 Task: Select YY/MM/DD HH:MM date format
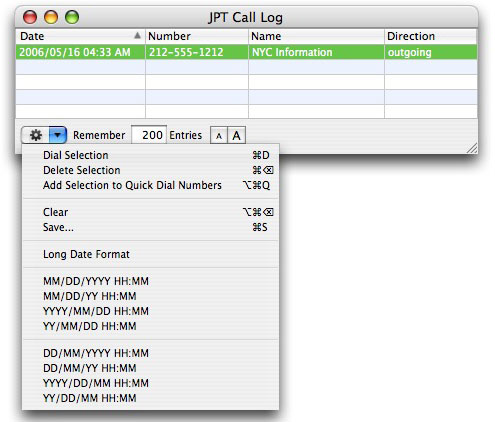pyautogui.click(x=150, y=326)
